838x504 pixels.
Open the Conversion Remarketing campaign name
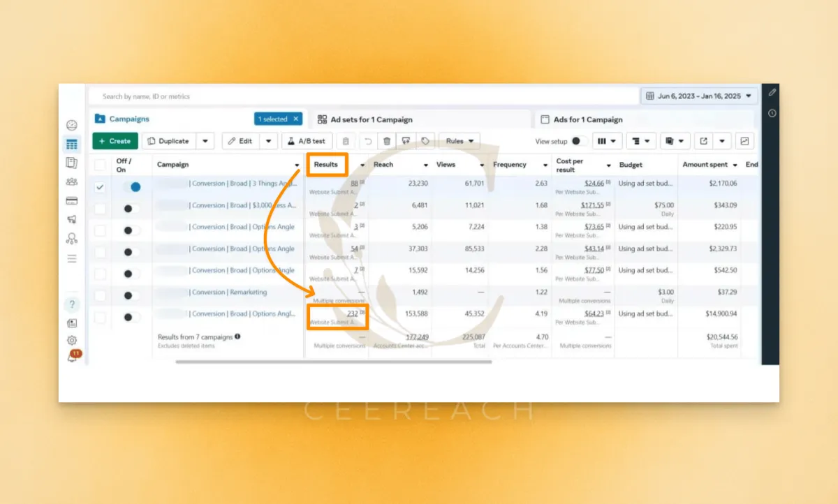[x=228, y=292]
